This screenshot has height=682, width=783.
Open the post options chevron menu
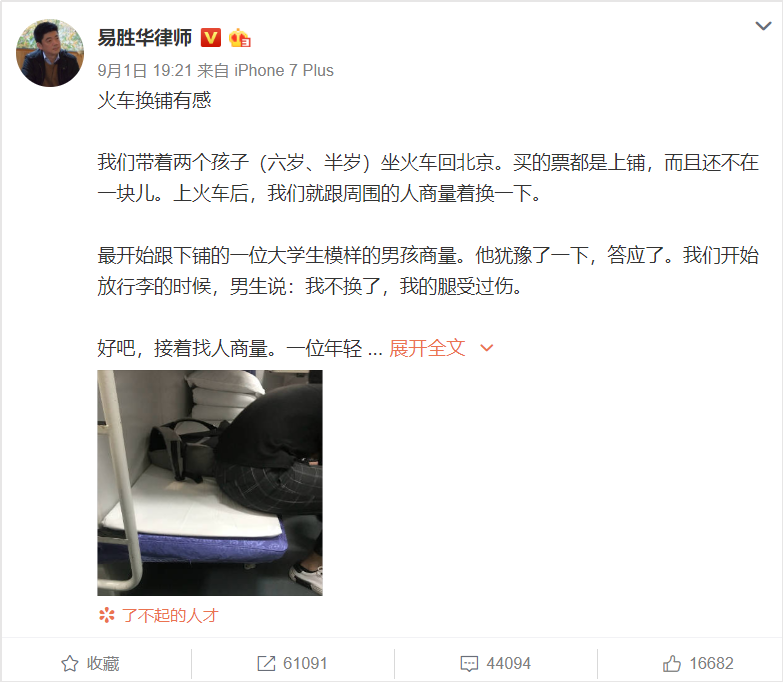[x=763, y=26]
